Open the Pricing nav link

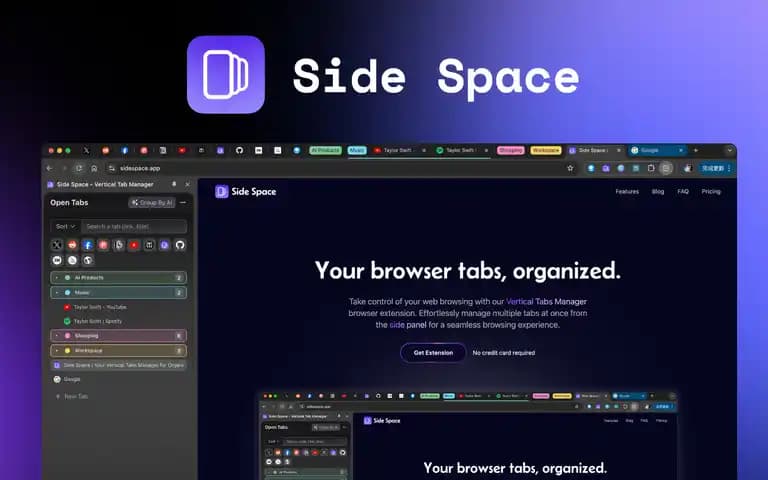711,192
